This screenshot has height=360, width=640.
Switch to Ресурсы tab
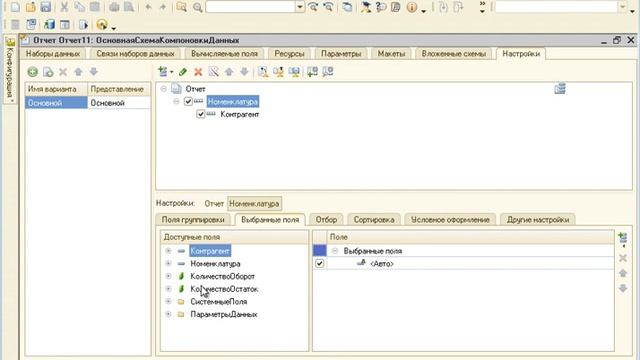[x=289, y=53]
